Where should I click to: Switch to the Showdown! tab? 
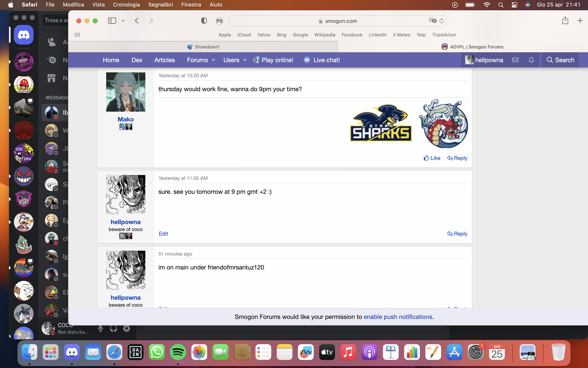[x=203, y=47]
